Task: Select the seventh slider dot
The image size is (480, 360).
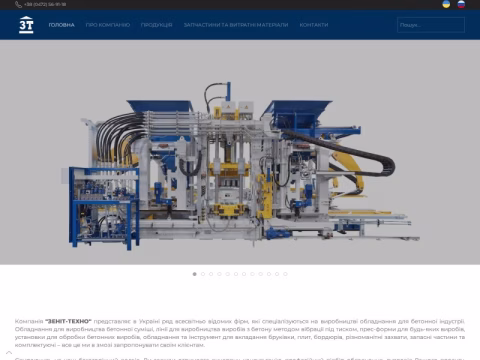Action: coord(244,274)
